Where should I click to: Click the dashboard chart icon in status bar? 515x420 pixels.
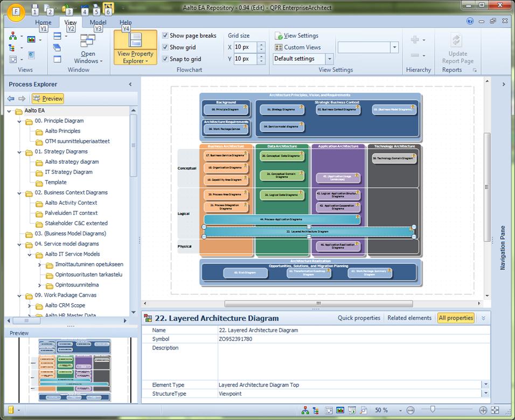click(340, 410)
